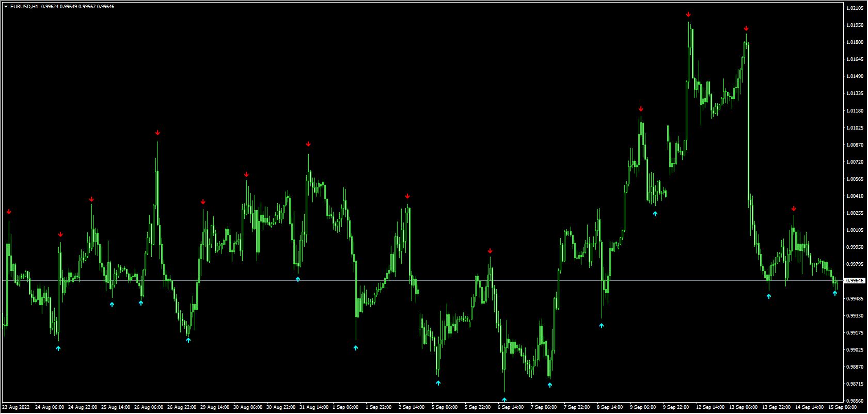Viewport: 868px width, 414px height.
Task: Click the 1 Sep 06:00 time label
Action: [345, 407]
